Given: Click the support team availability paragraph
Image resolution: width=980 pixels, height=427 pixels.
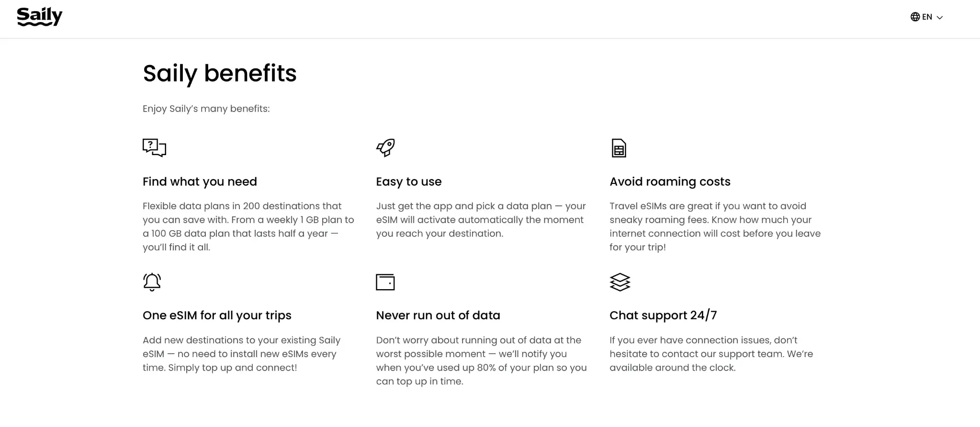Looking at the screenshot, I should [711, 354].
